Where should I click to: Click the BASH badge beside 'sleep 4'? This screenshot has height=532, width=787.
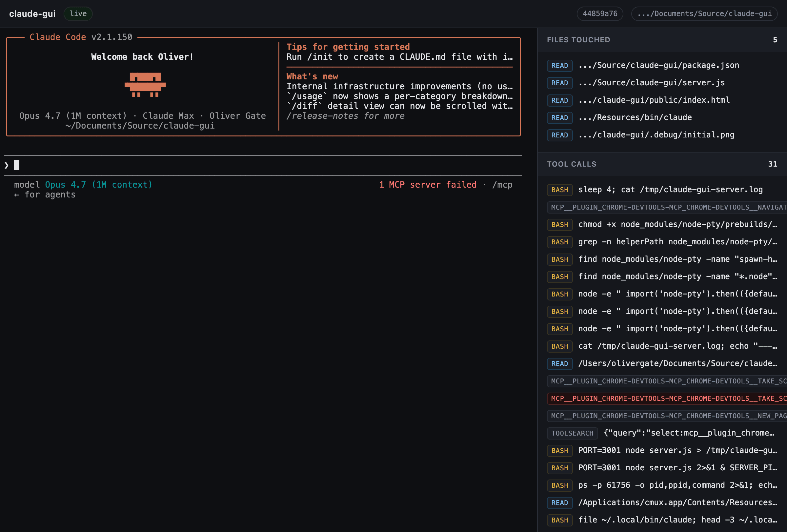coord(559,190)
